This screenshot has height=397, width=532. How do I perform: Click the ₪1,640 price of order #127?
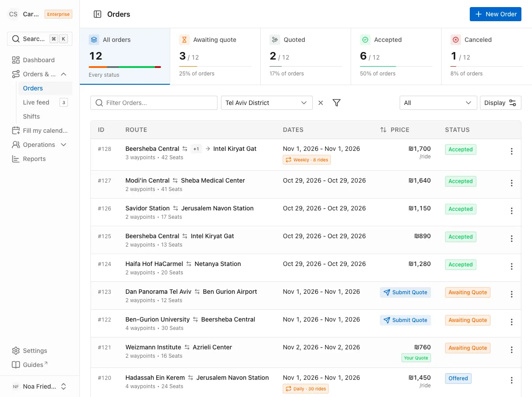pyautogui.click(x=420, y=180)
